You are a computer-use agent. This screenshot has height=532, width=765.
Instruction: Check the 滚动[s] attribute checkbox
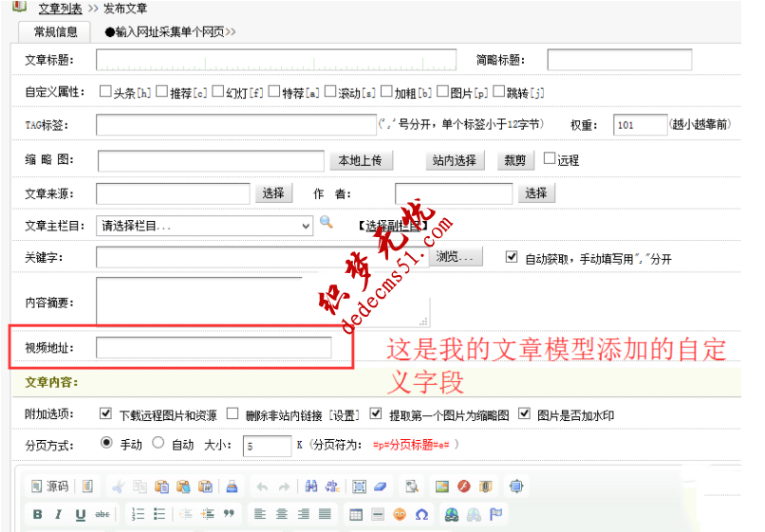point(330,91)
